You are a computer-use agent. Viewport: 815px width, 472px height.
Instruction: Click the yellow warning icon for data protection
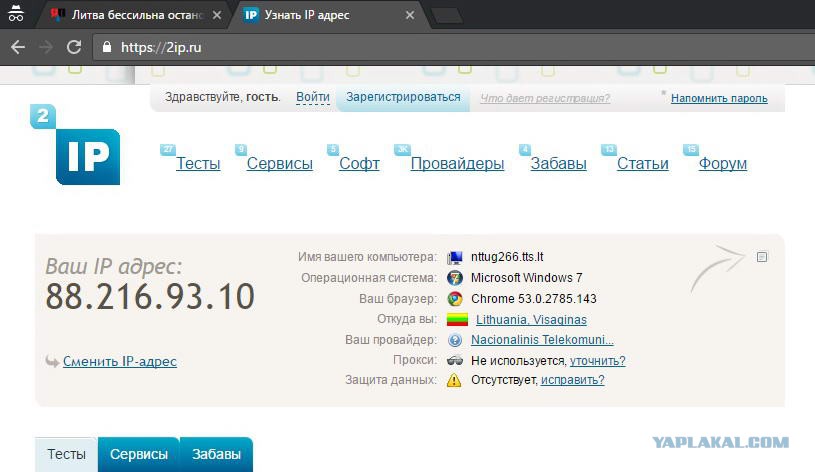click(x=454, y=381)
